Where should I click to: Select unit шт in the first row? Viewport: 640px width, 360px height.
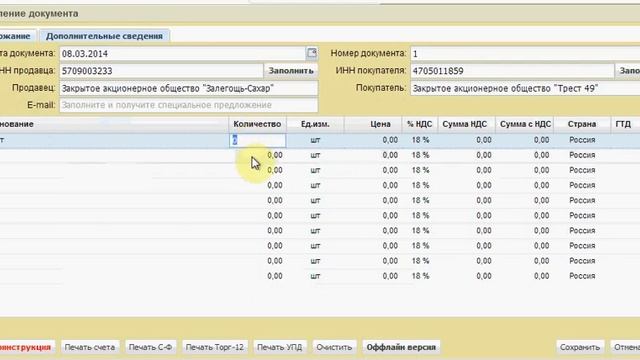[315, 140]
